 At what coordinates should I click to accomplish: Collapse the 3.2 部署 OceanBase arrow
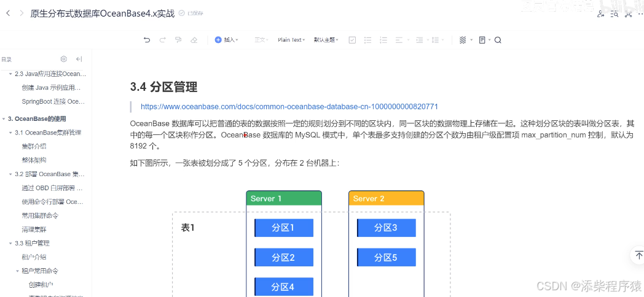pos(10,174)
